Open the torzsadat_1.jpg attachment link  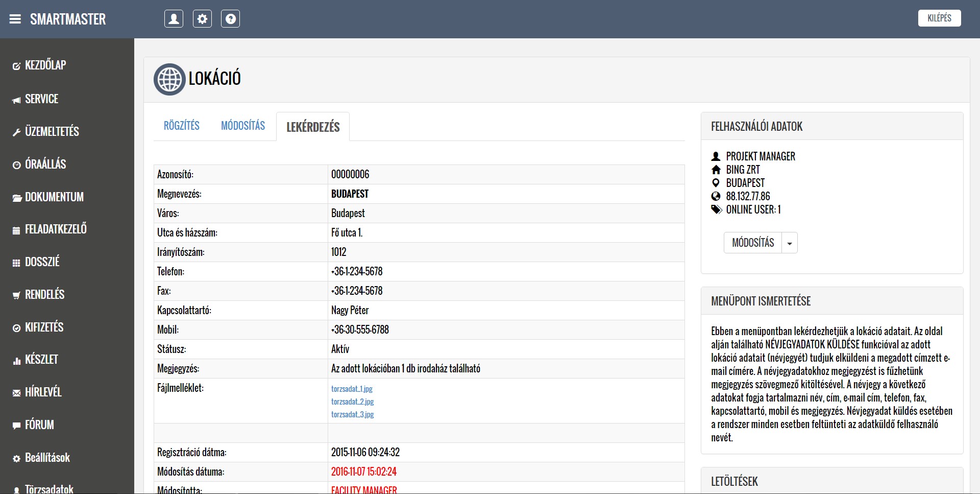352,389
